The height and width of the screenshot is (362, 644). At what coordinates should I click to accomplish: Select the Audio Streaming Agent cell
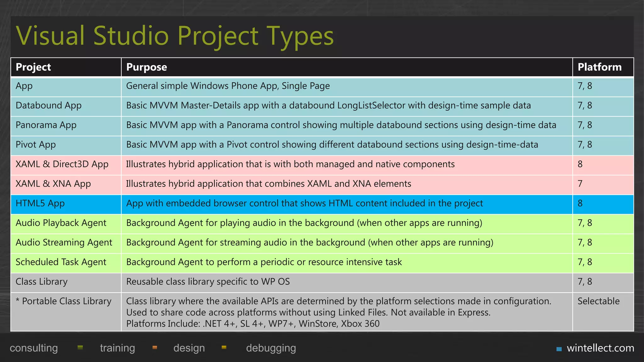[64, 243]
